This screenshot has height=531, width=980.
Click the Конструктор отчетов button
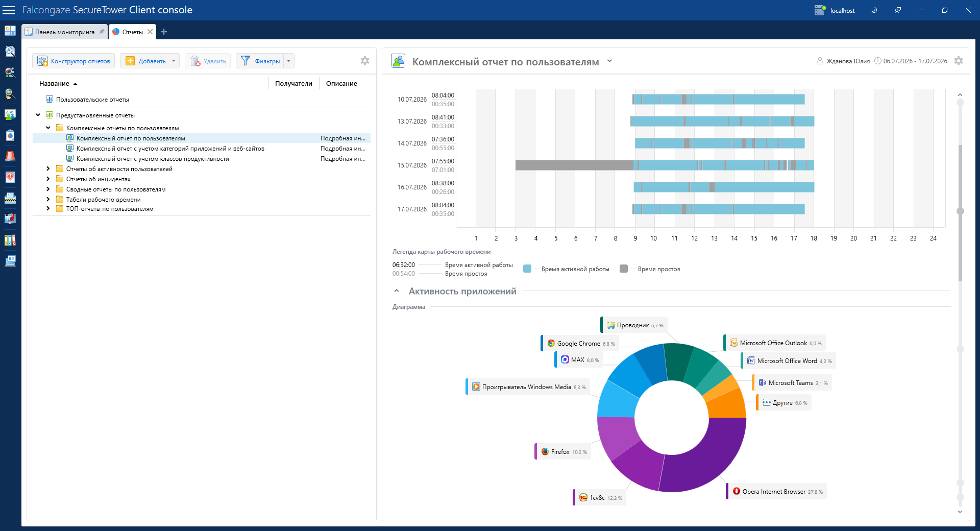coord(73,61)
